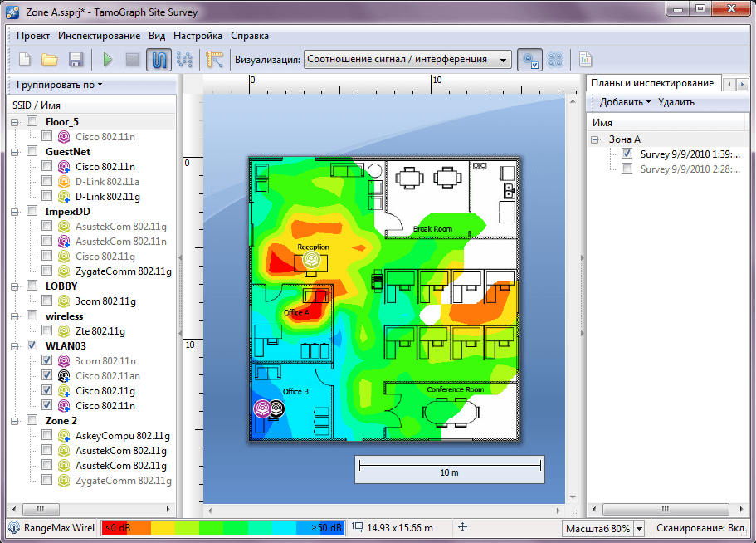Select the point-by-point survey mode icon
Viewport: 756px width, 543px height.
185,60
